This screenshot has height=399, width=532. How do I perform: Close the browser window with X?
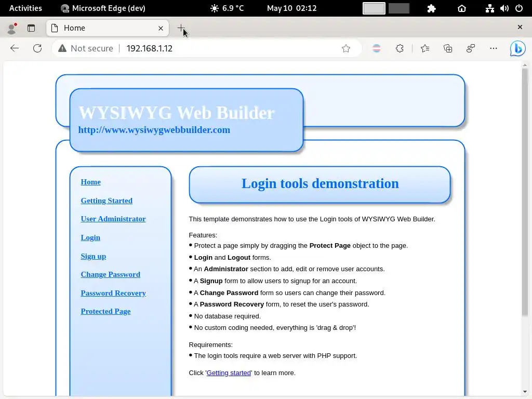coord(520,27)
